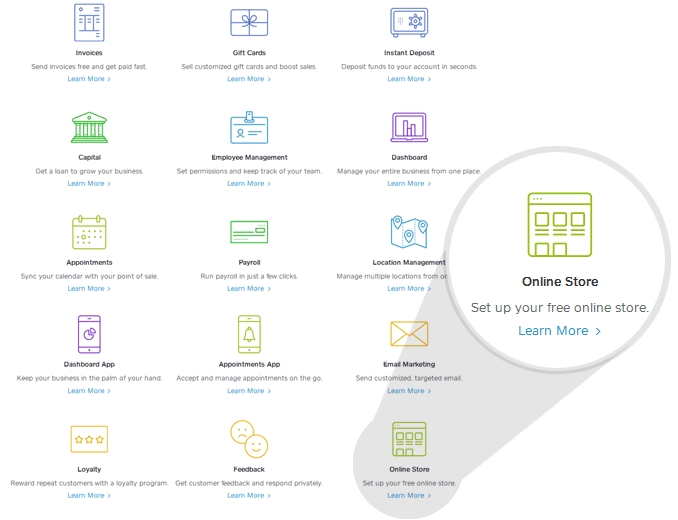Click 'Reward repeat customers with a loyalty program.'
The width and height of the screenshot is (678, 520).
[89, 483]
